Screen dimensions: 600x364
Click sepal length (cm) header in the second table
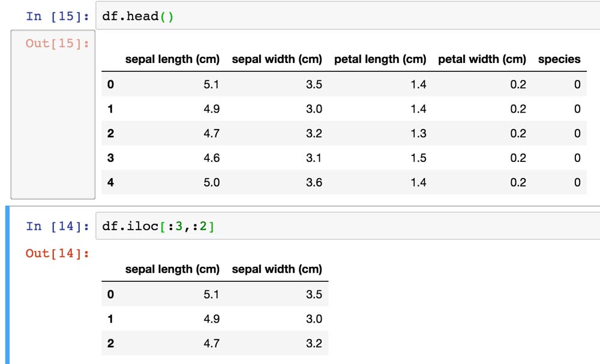coord(172,269)
